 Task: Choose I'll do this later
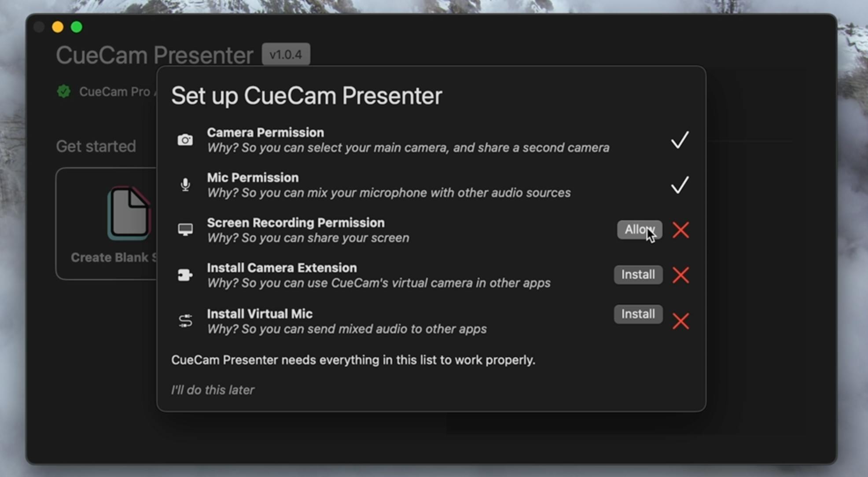point(213,390)
